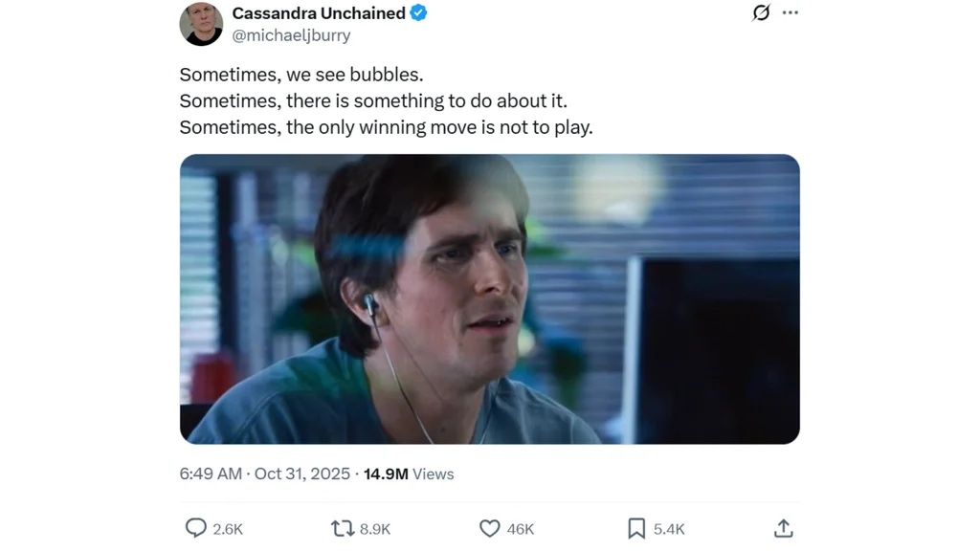View the 14.9M Views analytics
This screenshot has width=980, height=551.
pos(409,474)
